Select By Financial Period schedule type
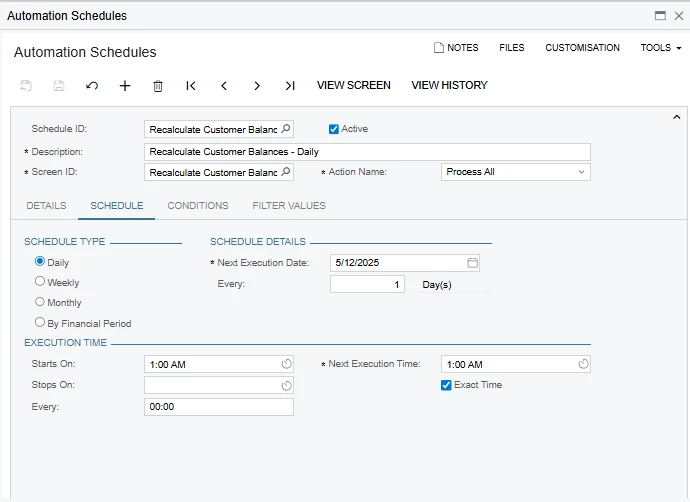Viewport: 690px width, 502px height. (40, 322)
